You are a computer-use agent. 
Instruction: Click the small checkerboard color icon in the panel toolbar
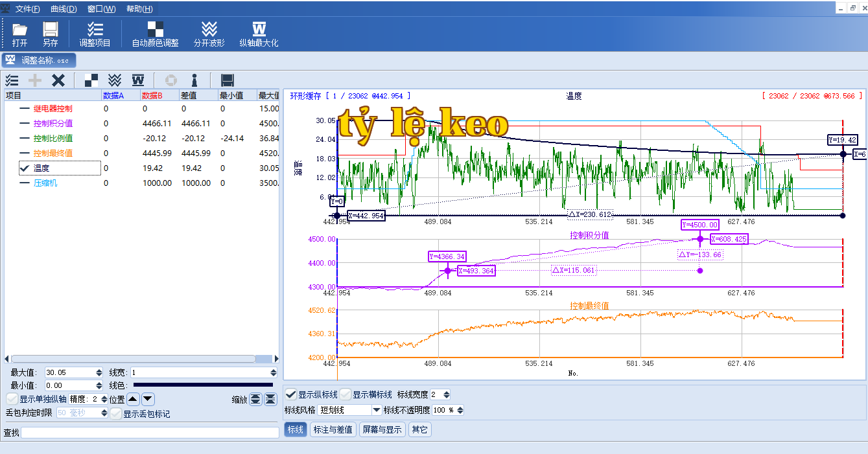point(91,80)
